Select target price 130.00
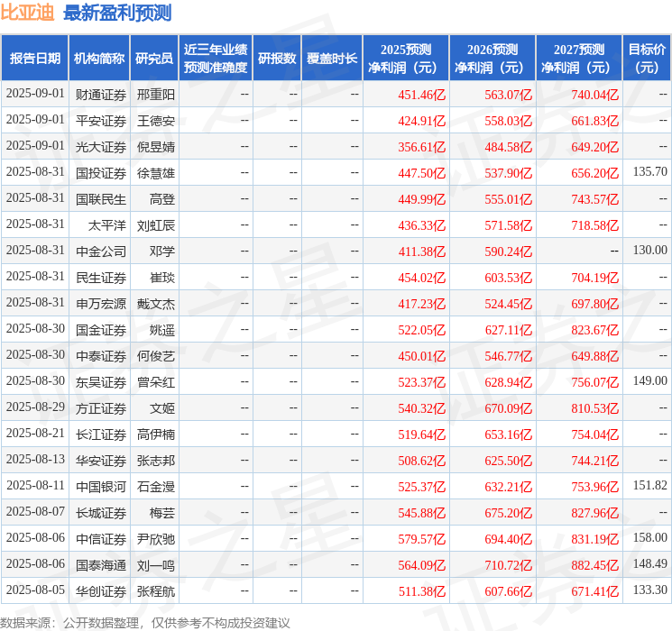This screenshot has height=631, width=672. point(650,251)
